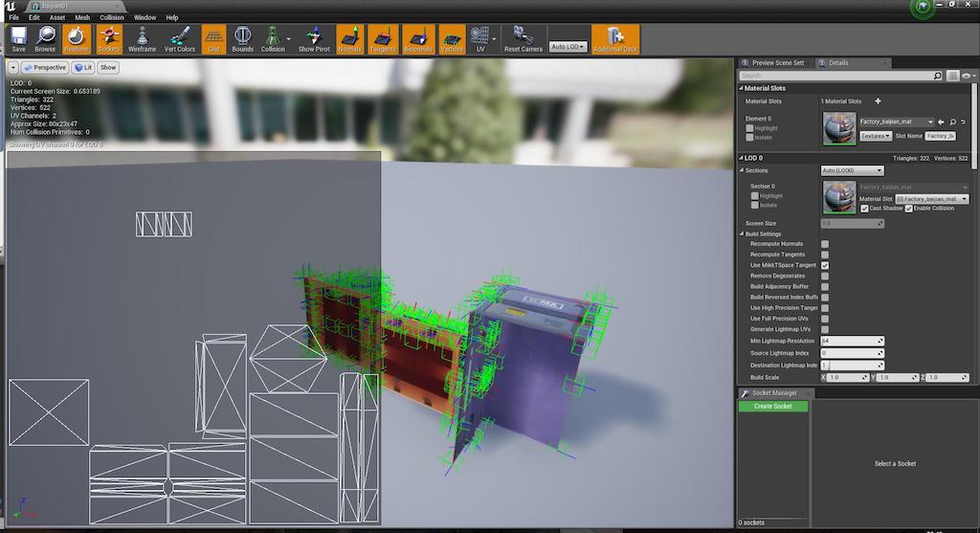This screenshot has width=980, height=533.
Task: Uncheck Use MikkTSpace Tangent
Action: (x=825, y=265)
